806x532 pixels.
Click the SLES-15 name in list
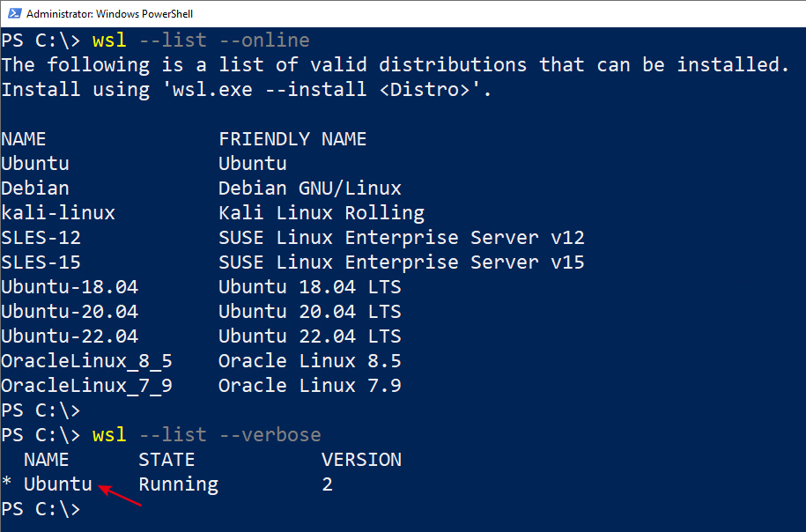tap(41, 262)
